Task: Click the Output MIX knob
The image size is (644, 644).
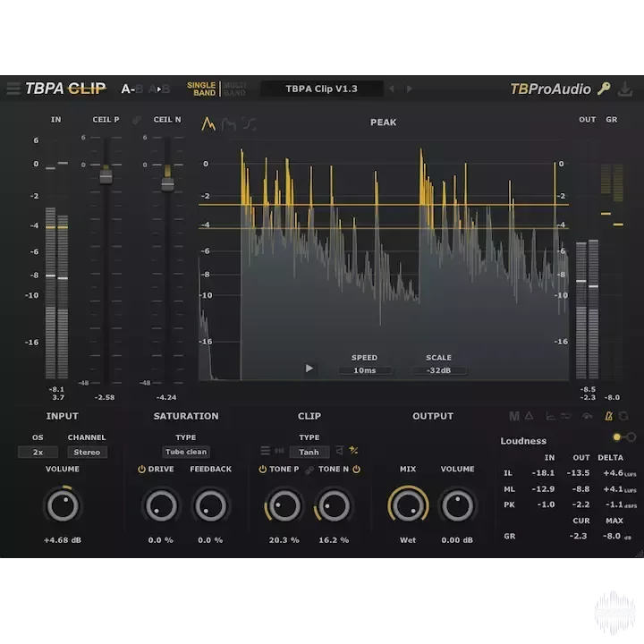Action: click(408, 504)
